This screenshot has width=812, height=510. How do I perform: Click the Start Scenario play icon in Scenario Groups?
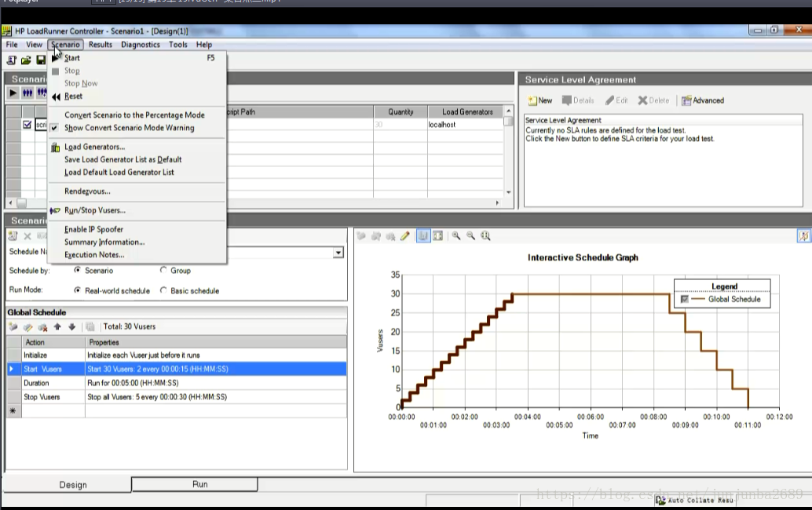[x=13, y=93]
